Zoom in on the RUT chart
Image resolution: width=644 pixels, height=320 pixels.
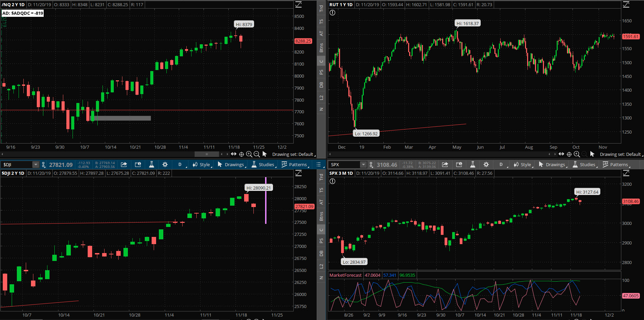click(577, 154)
